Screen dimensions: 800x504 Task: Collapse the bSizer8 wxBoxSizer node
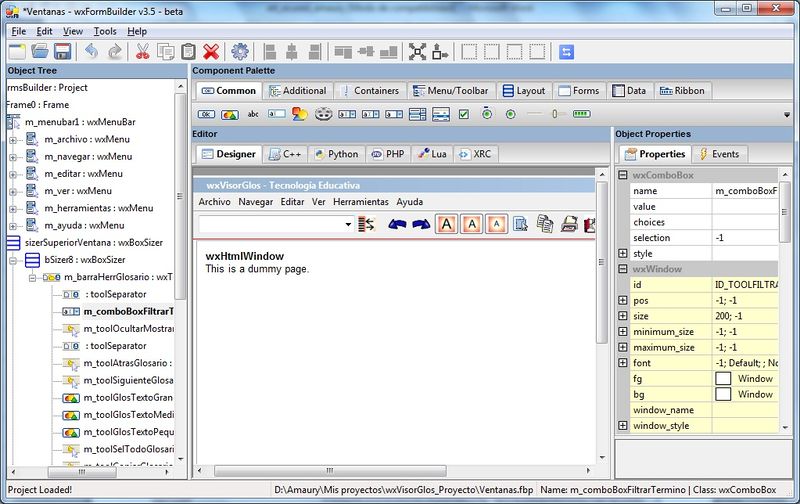(x=13, y=261)
